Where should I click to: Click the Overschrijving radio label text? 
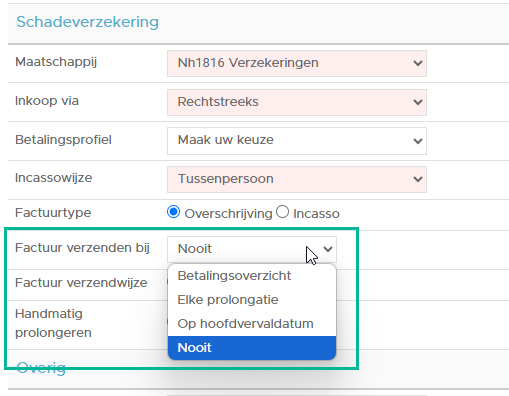228,214
